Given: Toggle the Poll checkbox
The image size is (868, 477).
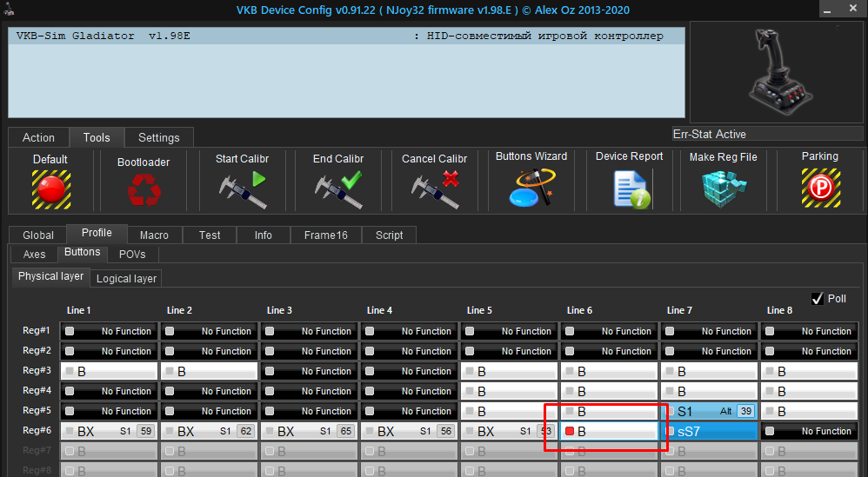Looking at the screenshot, I should [x=817, y=299].
